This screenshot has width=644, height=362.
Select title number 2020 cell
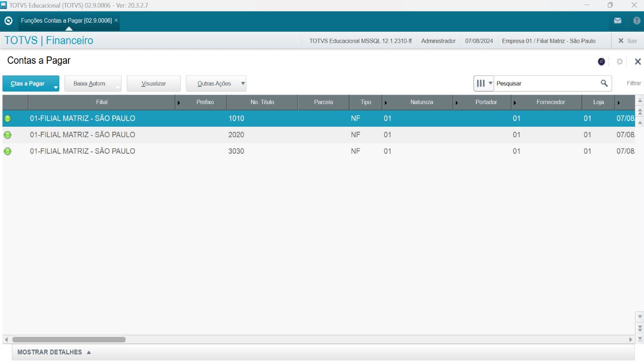click(x=262, y=135)
